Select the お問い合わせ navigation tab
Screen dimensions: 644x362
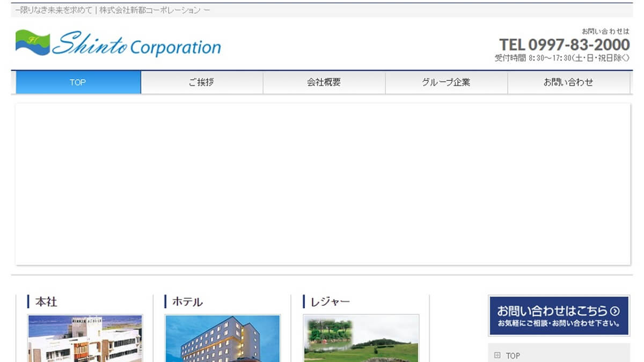[x=568, y=83]
